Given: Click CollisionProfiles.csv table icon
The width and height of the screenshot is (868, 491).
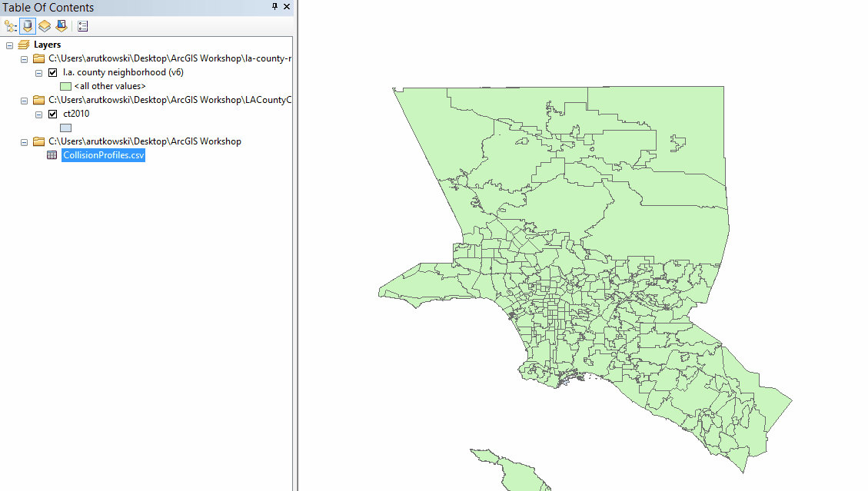Looking at the screenshot, I should 52,155.
